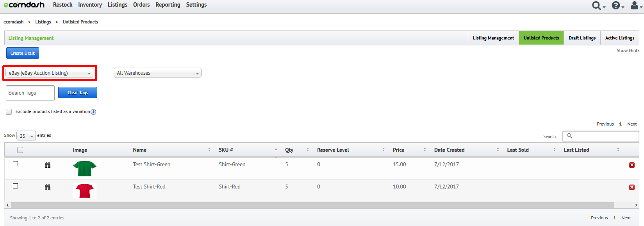
Task: Open the red shirt product thumbnail
Action: click(x=85, y=191)
